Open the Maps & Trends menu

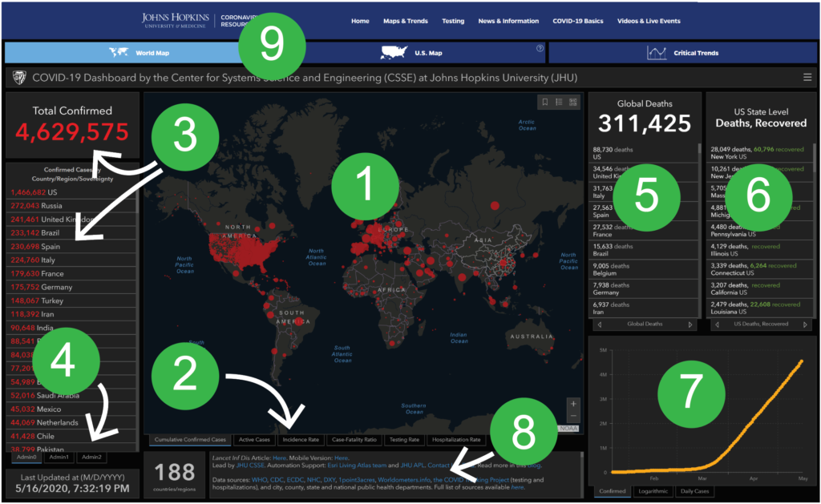coord(405,21)
